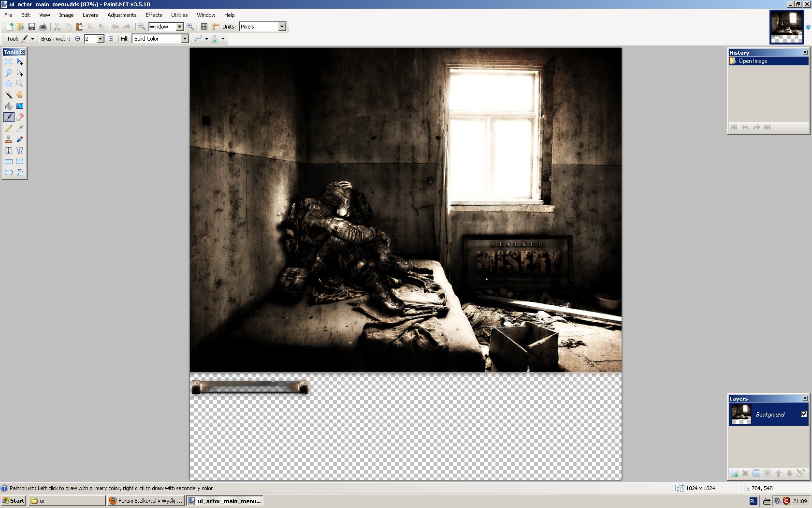This screenshot has width=812, height=508.
Task: Select the Color Picker eyedropper tool
Action: pyautogui.click(x=20, y=128)
